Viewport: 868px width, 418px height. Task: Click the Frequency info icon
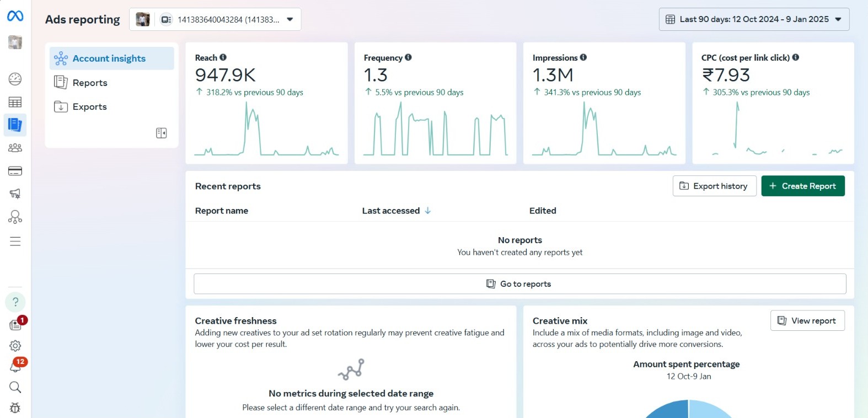[x=409, y=57]
